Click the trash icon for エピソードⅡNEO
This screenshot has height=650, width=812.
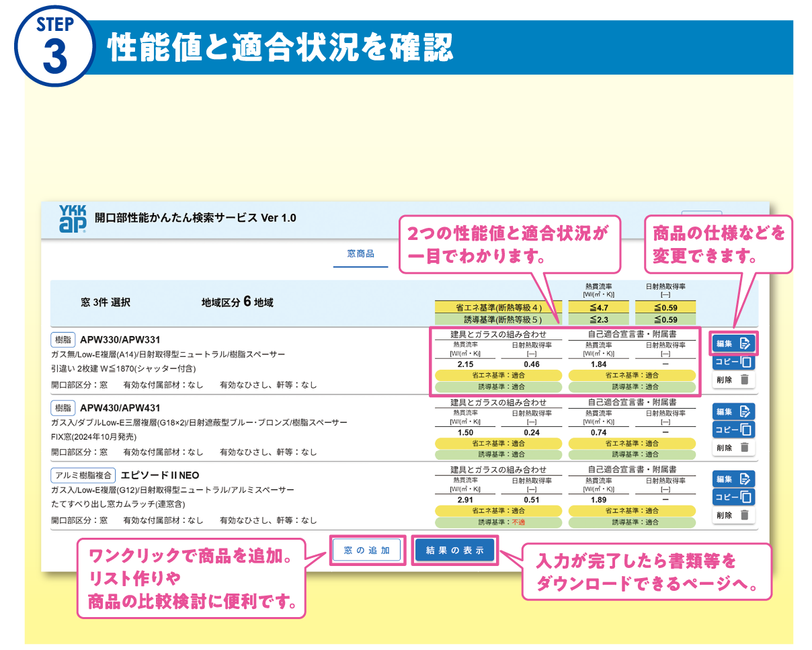click(733, 516)
